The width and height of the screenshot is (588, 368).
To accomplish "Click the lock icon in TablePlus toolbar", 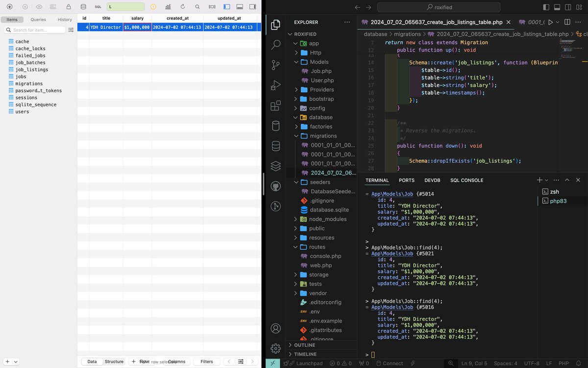I will pos(69,7).
